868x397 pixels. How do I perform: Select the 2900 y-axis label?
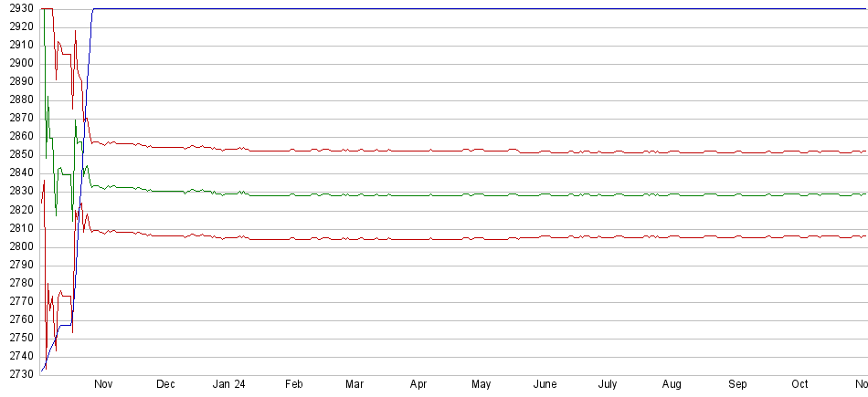click(19, 63)
